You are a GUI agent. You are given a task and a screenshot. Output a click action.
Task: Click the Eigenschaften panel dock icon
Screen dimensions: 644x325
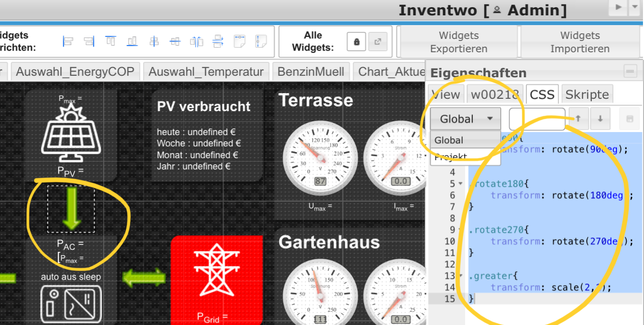pos(630,71)
